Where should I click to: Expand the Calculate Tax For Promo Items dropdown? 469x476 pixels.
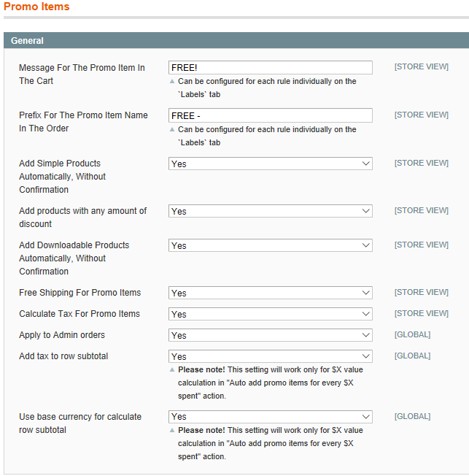point(270,314)
